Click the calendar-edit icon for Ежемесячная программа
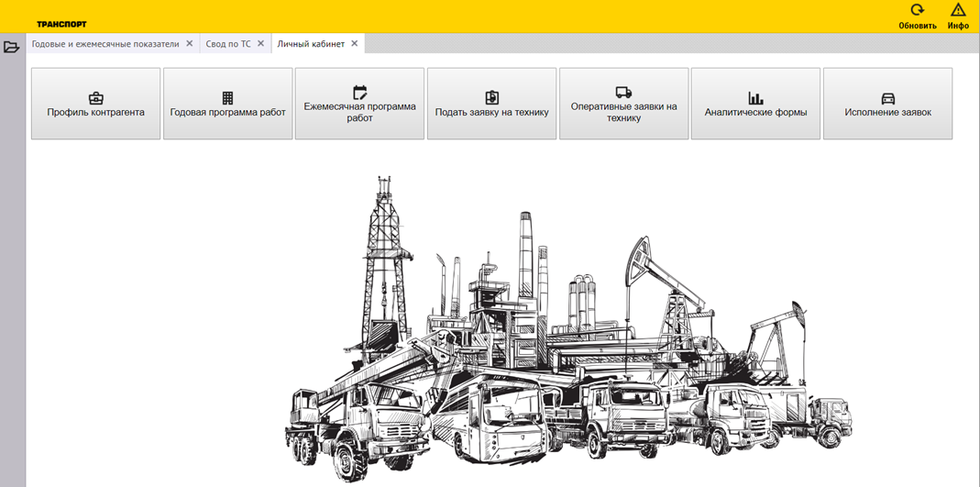 point(359,93)
